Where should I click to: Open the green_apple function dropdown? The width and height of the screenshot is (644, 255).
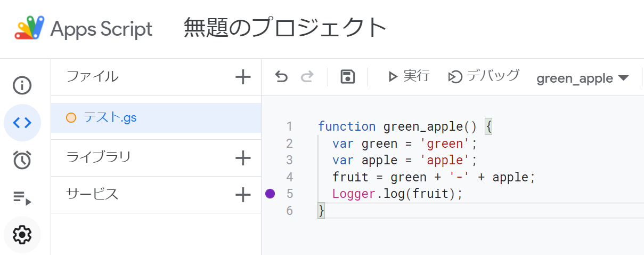click(x=583, y=78)
